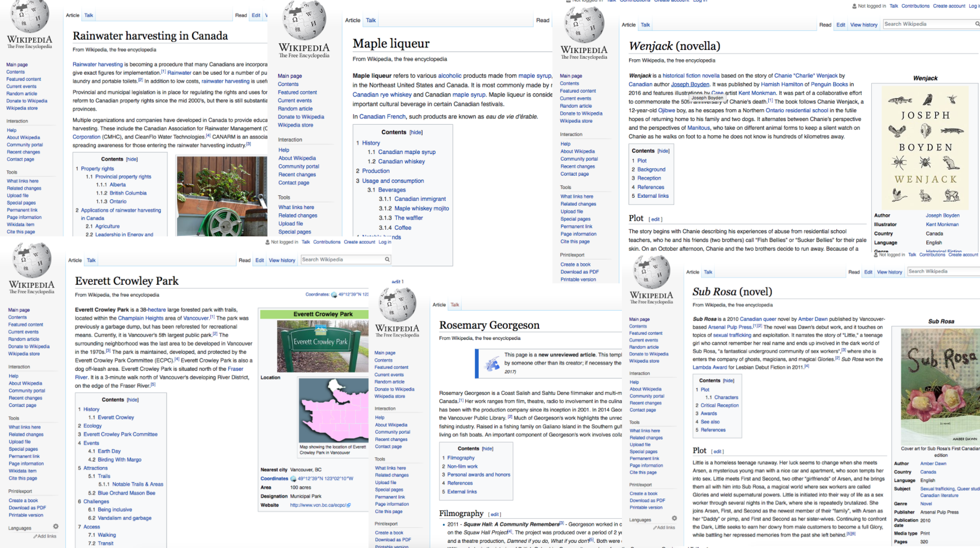Open the Edit tab on Rainwater harvesting page
This screenshot has width=980, height=548.
[x=256, y=15]
